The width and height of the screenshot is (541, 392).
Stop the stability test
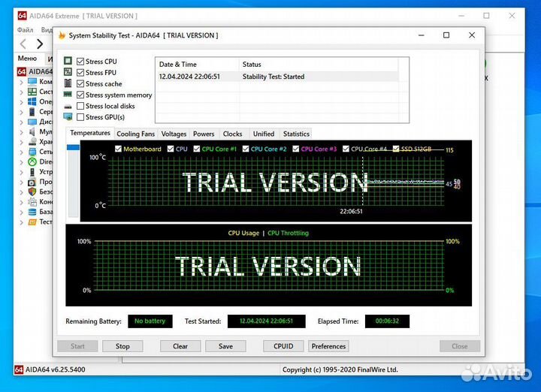pyautogui.click(x=122, y=346)
